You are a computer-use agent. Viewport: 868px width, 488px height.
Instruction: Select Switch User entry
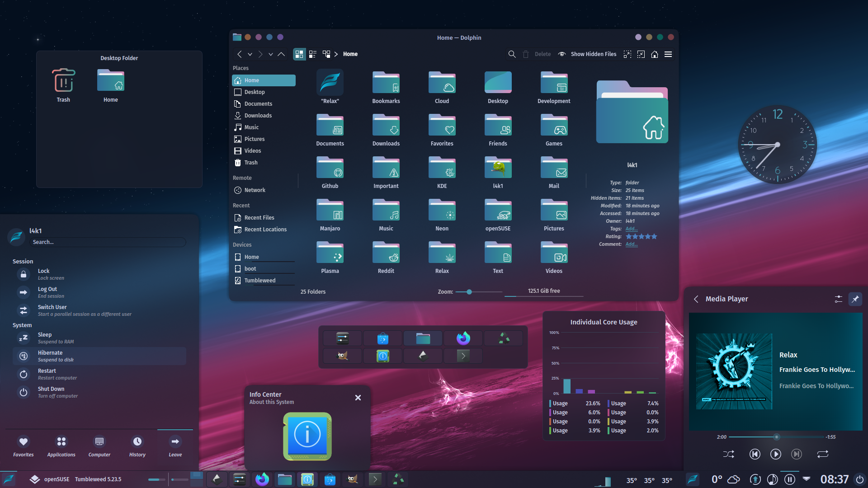(x=99, y=310)
